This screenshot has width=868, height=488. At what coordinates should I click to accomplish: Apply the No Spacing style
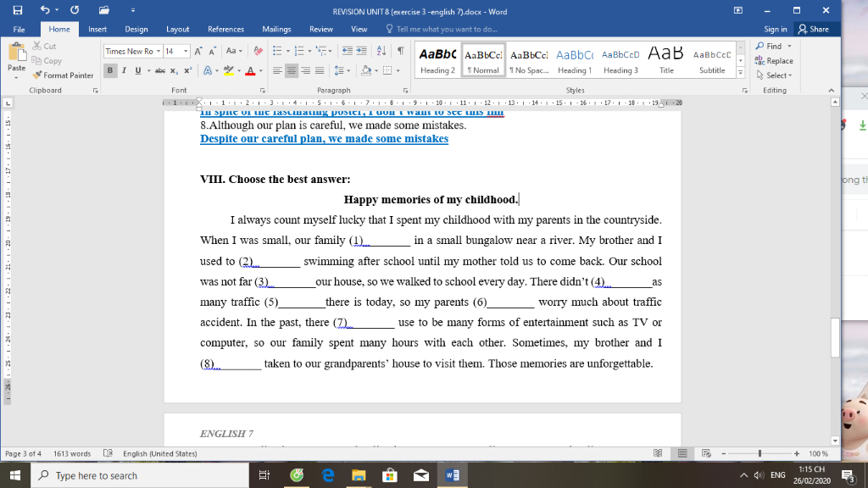529,60
